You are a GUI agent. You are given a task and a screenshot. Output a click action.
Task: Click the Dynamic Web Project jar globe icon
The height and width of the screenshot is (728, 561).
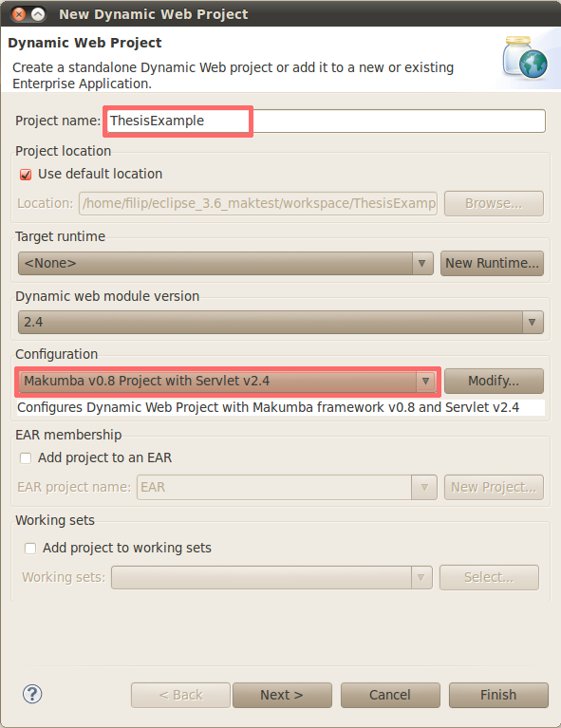pyautogui.click(x=525, y=58)
